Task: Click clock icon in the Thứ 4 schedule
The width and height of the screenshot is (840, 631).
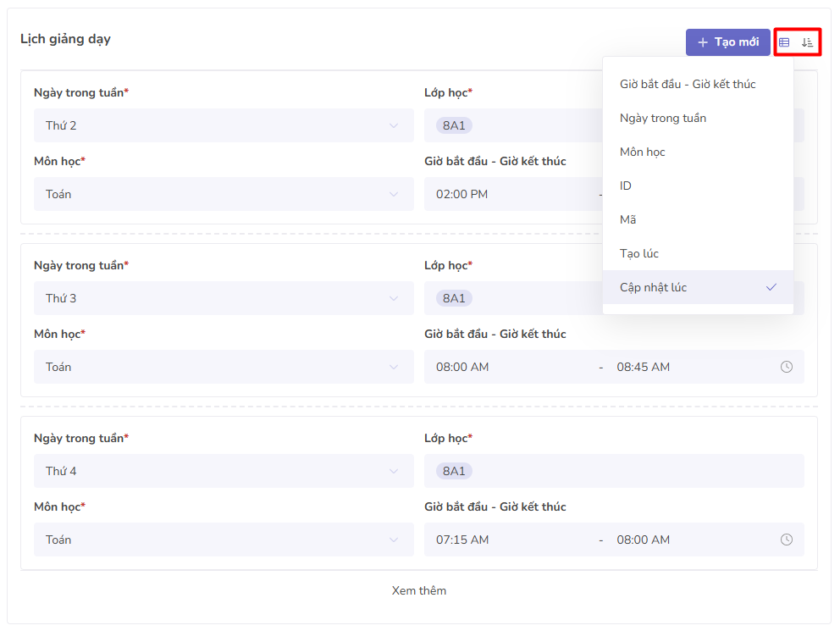Action: click(x=787, y=540)
